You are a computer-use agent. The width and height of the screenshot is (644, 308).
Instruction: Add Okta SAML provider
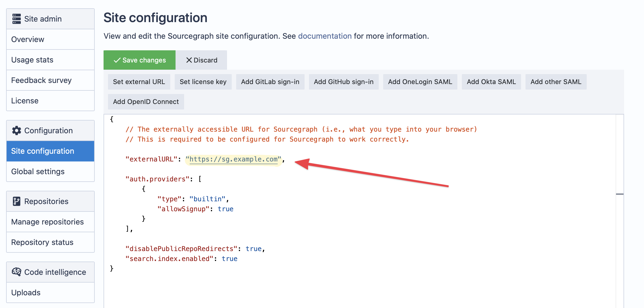[491, 82]
